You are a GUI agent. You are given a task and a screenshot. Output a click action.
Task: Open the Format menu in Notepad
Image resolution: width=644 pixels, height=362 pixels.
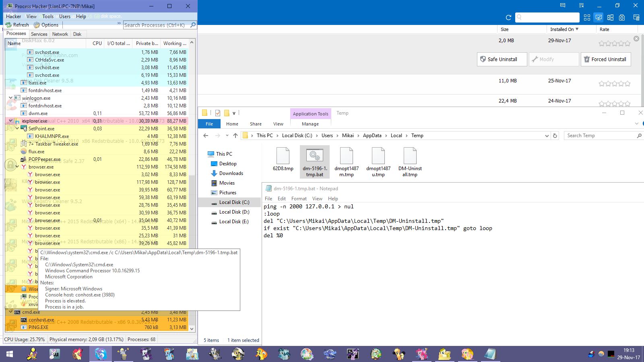click(x=299, y=199)
